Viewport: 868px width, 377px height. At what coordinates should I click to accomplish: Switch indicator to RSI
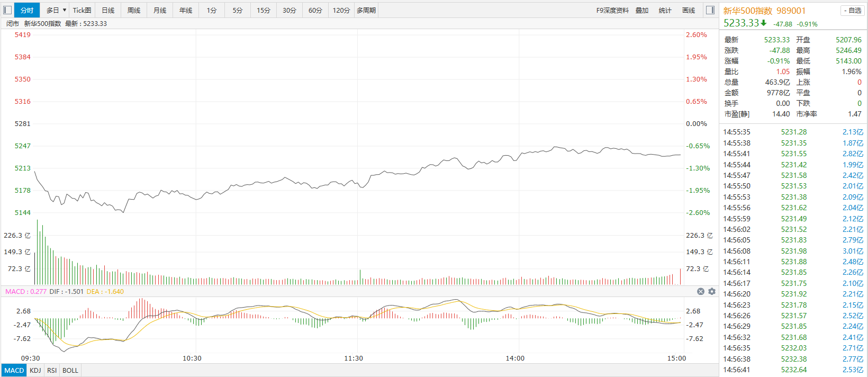tap(52, 370)
